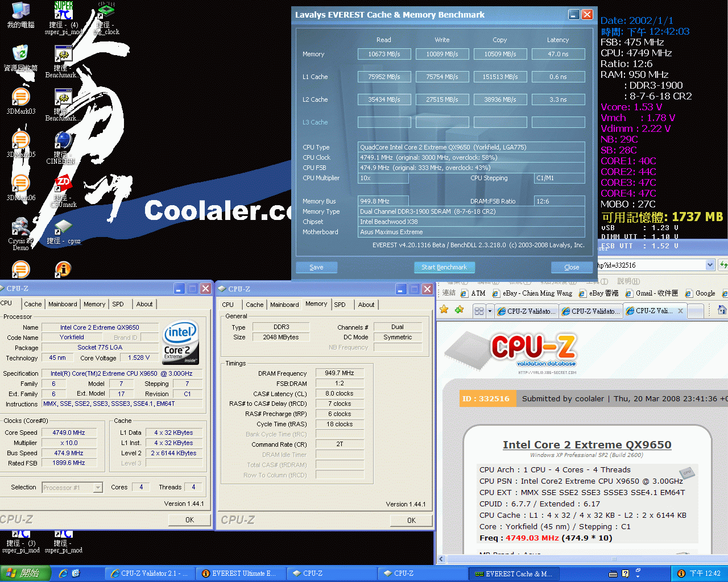Screen dimensions: 728x582
Task: Open the eBay 香港 favorites link
Action: coord(599,293)
